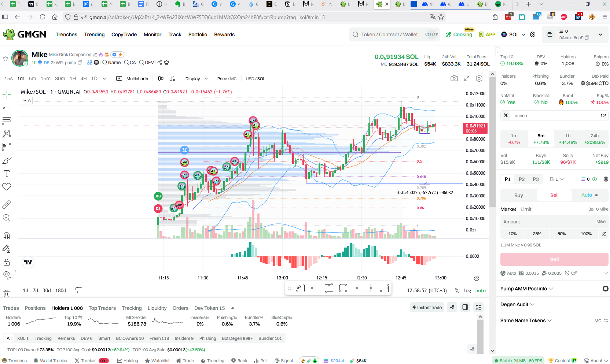
Task: Open the Trenches page
Action: [x=66, y=34]
